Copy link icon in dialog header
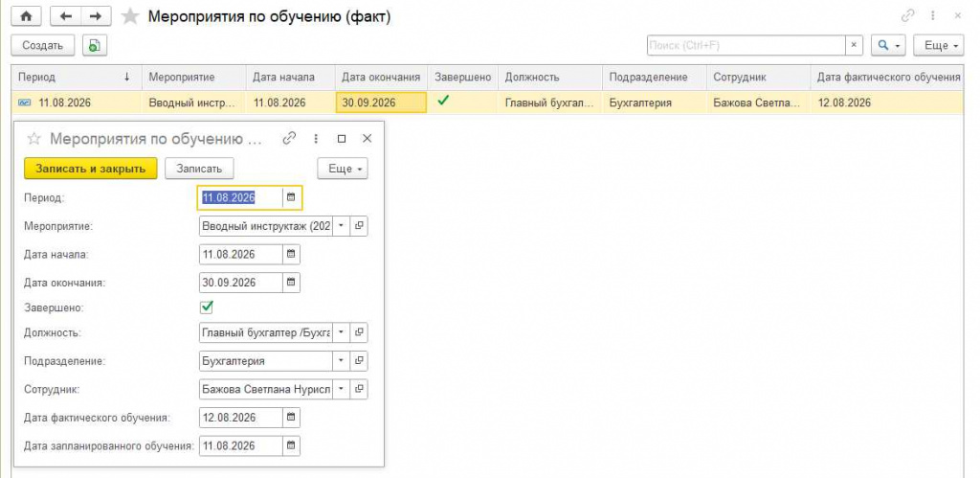980x478 pixels. 289,138
